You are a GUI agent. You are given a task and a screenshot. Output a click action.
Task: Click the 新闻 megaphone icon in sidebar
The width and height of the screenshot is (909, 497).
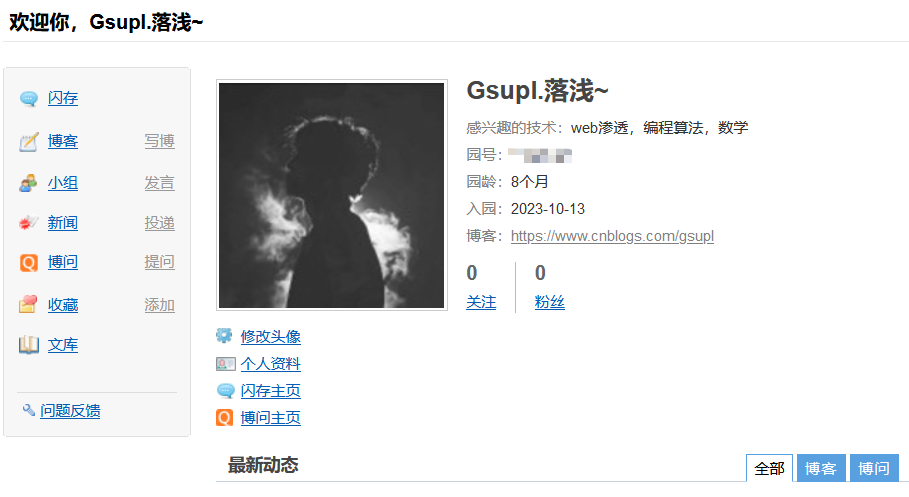[x=28, y=223]
